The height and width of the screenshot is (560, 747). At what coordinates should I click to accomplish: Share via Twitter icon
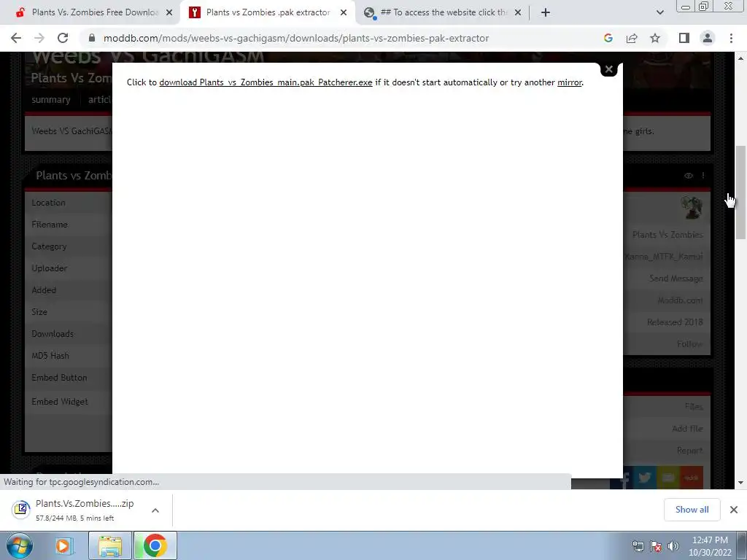point(645,478)
